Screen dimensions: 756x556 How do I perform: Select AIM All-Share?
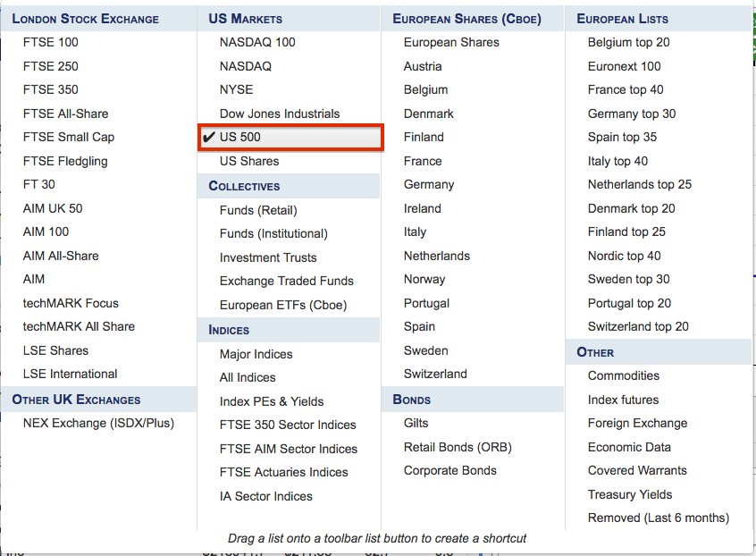61,256
